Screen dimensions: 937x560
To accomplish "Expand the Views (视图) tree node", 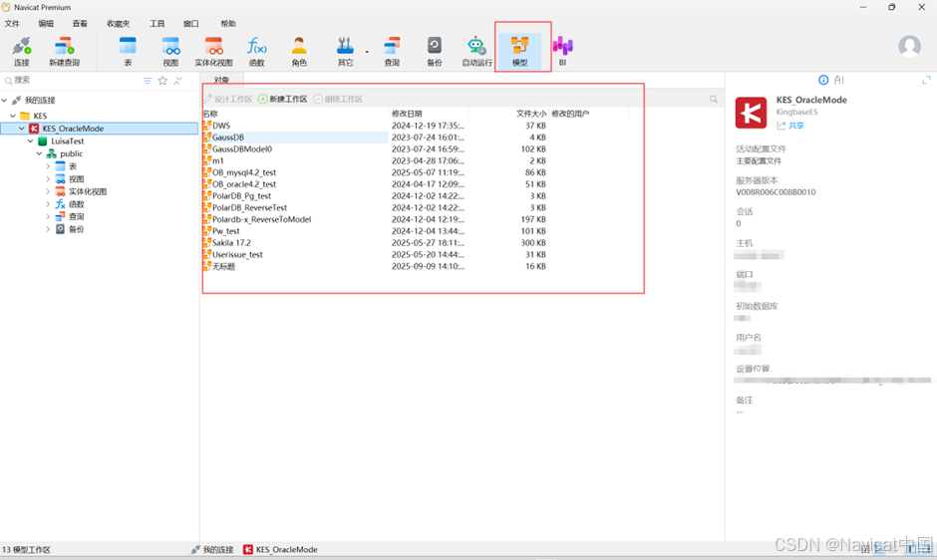I will [48, 179].
